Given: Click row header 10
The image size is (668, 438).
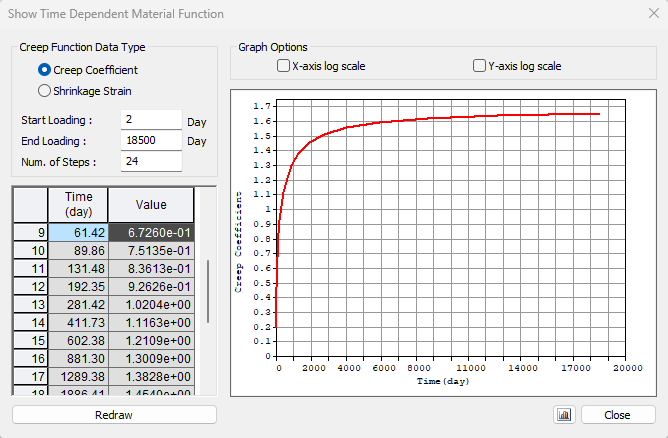Looking at the screenshot, I should (31, 251).
